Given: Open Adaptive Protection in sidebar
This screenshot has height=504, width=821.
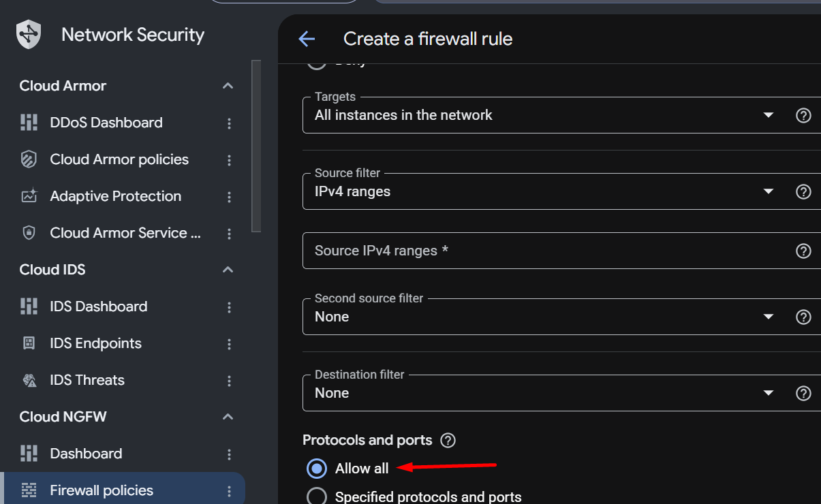Looking at the screenshot, I should coord(116,196).
